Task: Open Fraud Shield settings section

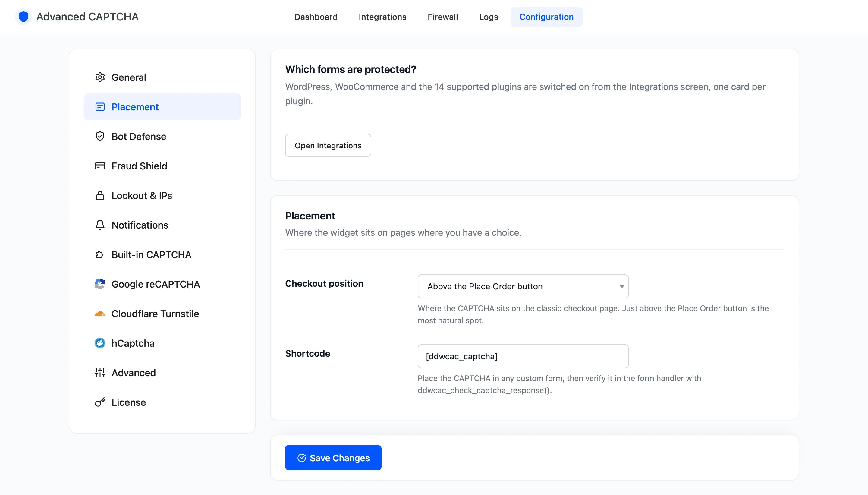Action: coord(162,166)
